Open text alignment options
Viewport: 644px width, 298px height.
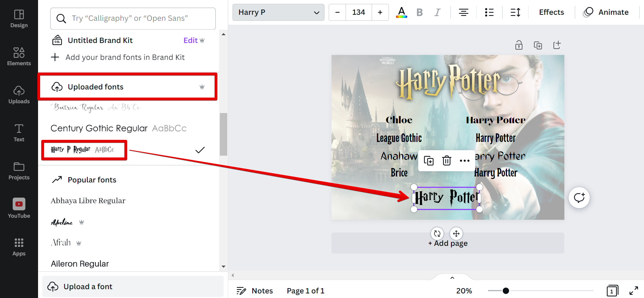coord(463,12)
